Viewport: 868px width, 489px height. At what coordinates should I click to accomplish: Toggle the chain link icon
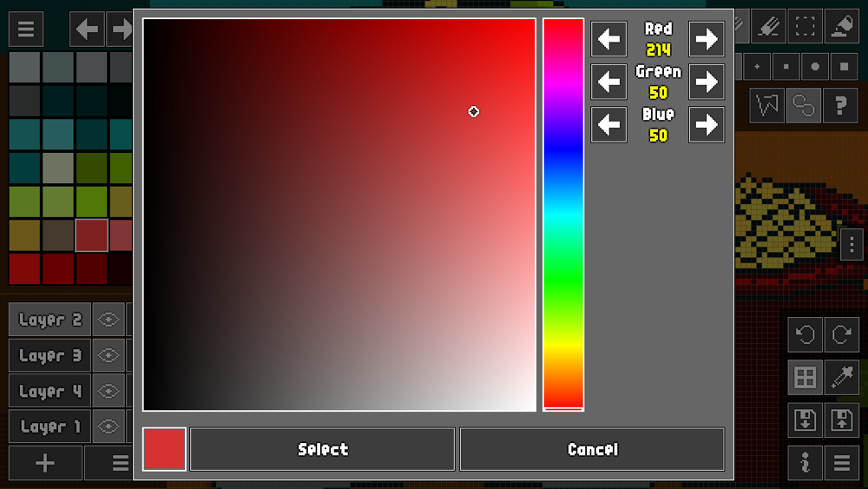tap(804, 105)
